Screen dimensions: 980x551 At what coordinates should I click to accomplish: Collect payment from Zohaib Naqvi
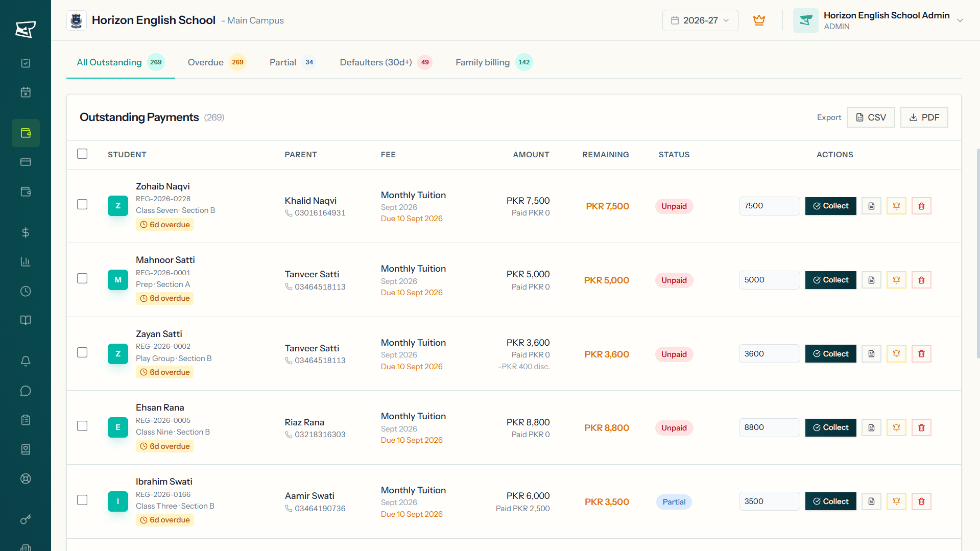(830, 206)
